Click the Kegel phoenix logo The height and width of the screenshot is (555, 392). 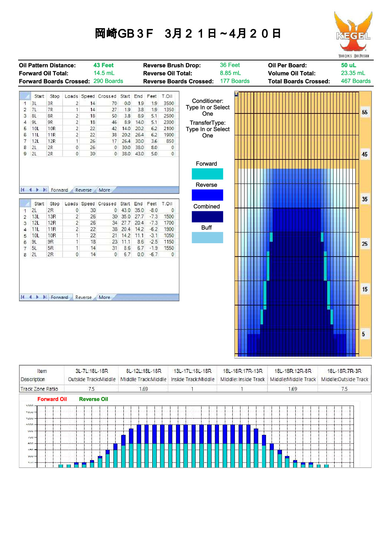click(353, 34)
